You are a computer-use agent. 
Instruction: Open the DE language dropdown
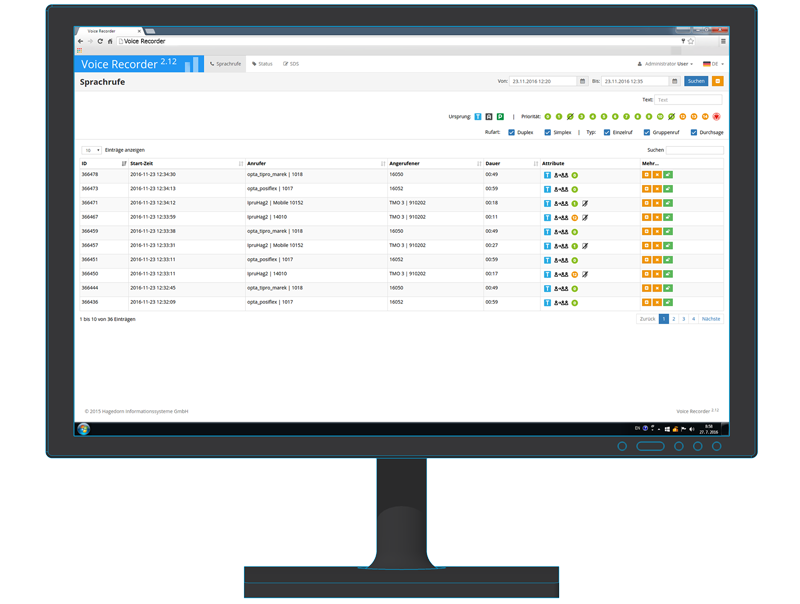point(712,64)
